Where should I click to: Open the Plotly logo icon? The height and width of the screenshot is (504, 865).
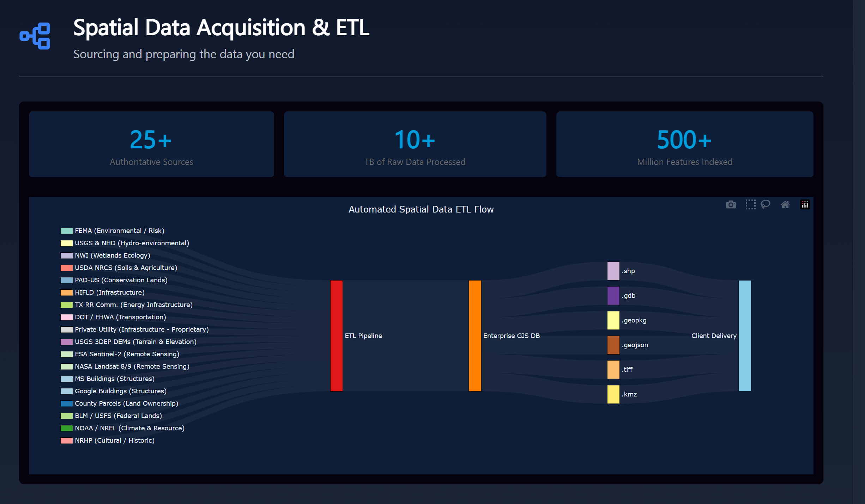(x=805, y=204)
